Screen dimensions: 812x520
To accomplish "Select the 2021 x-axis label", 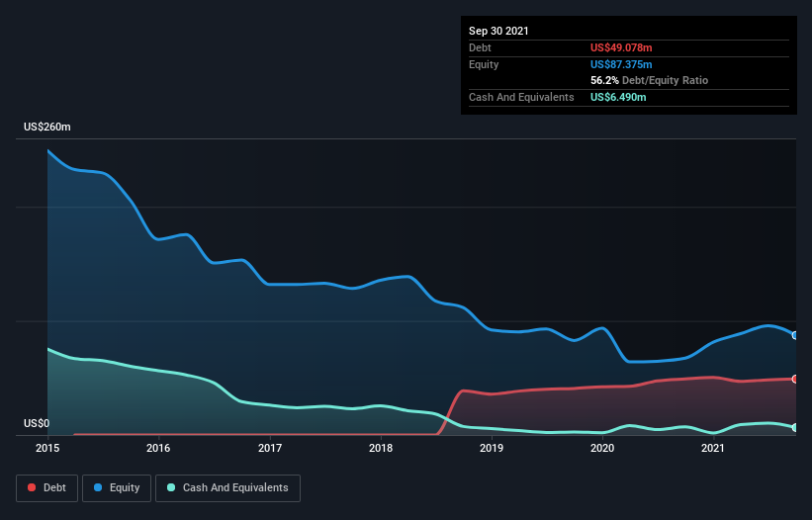I will pyautogui.click(x=713, y=448).
